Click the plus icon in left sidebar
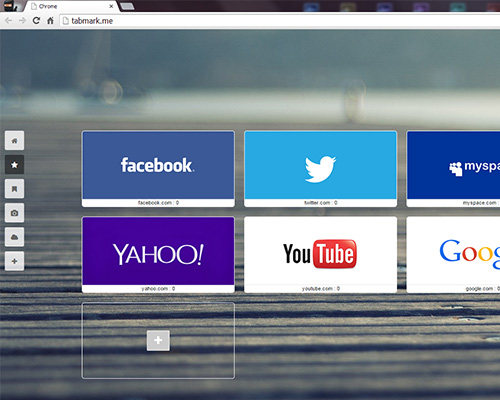The image size is (500, 400). [x=14, y=261]
